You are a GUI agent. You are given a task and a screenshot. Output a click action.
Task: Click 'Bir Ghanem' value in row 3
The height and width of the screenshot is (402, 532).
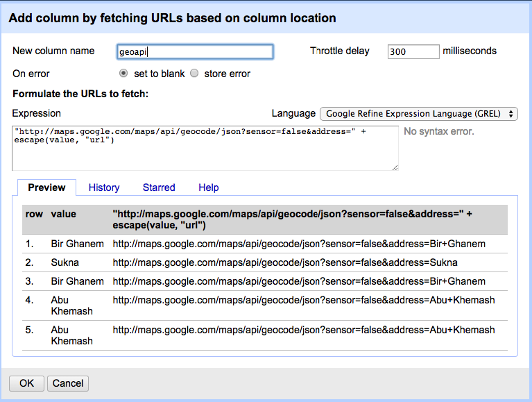pyautogui.click(x=78, y=281)
